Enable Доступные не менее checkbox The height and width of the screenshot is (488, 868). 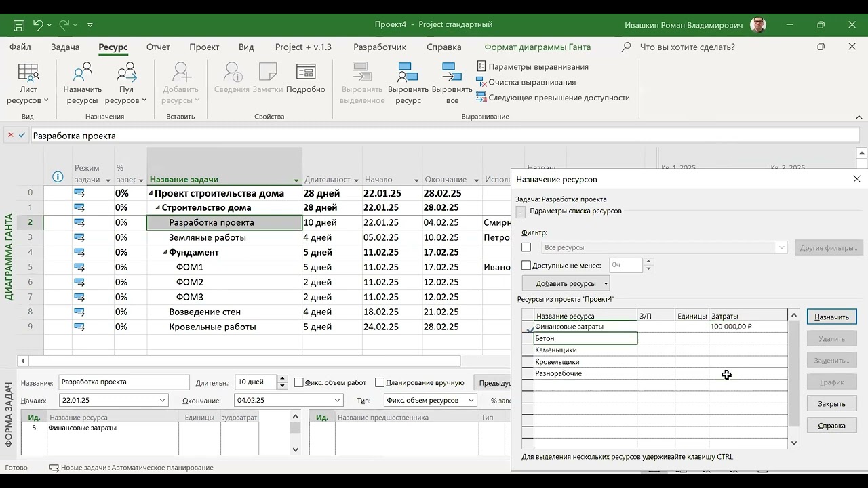coord(526,266)
